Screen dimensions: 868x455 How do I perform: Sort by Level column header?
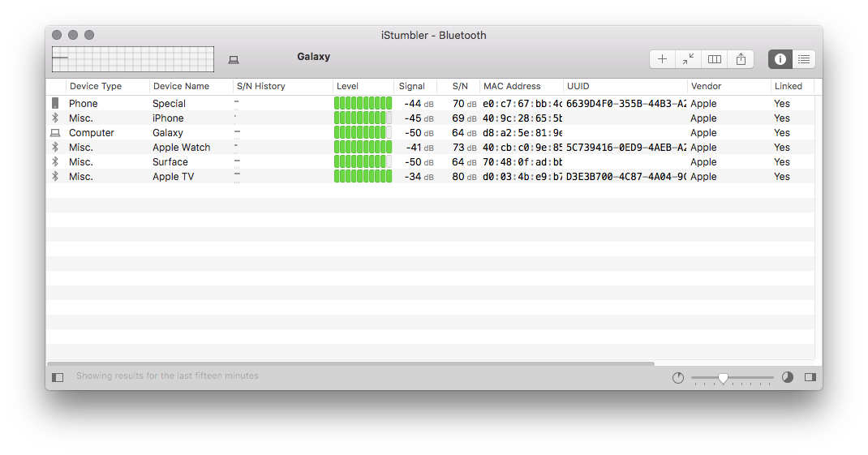pyautogui.click(x=348, y=86)
